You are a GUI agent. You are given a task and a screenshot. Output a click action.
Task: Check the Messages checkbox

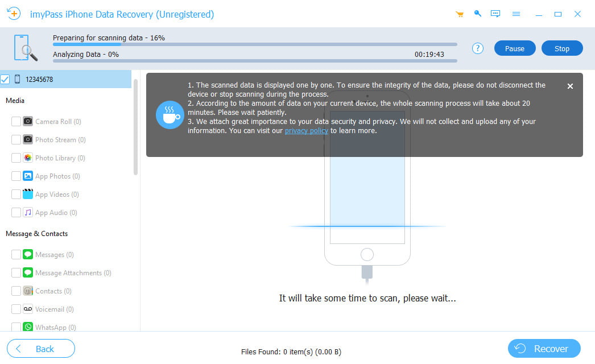point(16,255)
